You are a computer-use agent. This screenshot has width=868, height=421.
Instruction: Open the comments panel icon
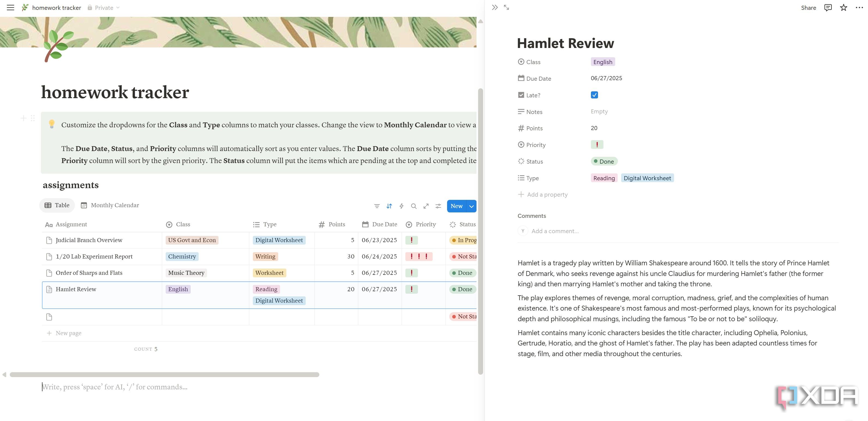pyautogui.click(x=828, y=7)
